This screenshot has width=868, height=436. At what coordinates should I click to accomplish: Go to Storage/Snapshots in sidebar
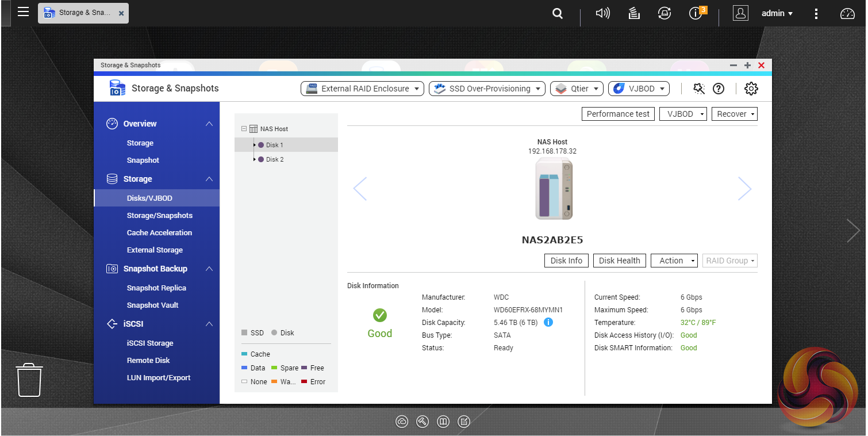(x=159, y=215)
